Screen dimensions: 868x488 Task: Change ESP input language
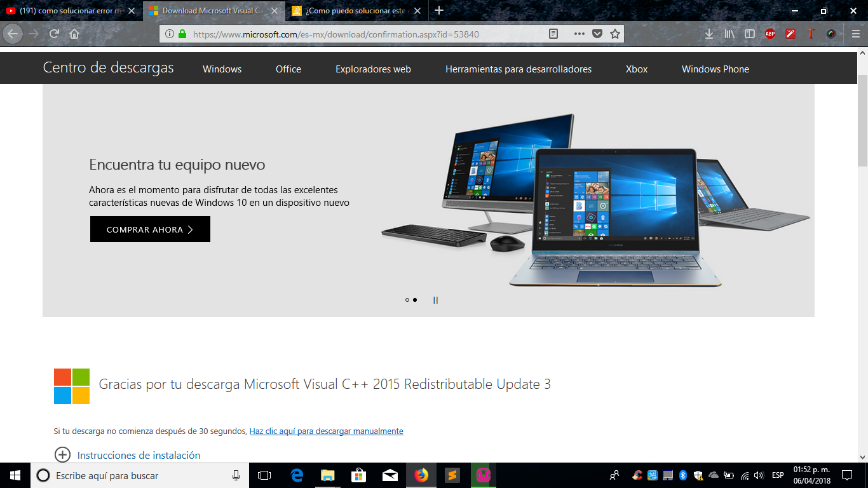point(778,475)
